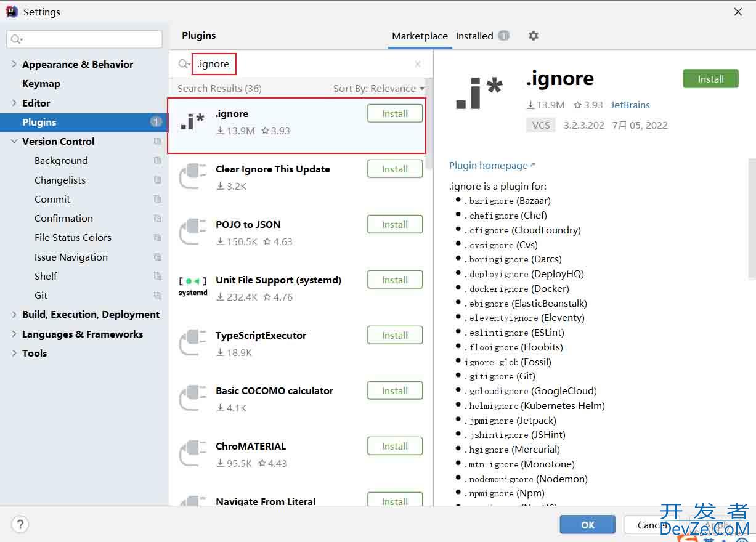Select Navigate From Literal plugin row
The height and width of the screenshot is (542, 756).
click(x=298, y=500)
